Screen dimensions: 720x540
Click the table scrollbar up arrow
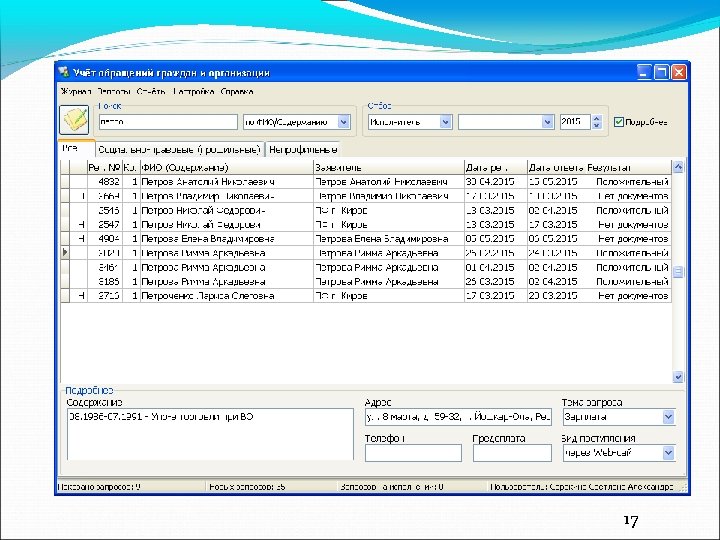coord(678,167)
